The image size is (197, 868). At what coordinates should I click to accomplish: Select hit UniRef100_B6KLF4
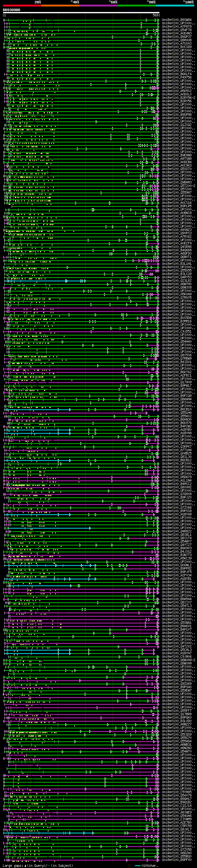tap(176, 74)
